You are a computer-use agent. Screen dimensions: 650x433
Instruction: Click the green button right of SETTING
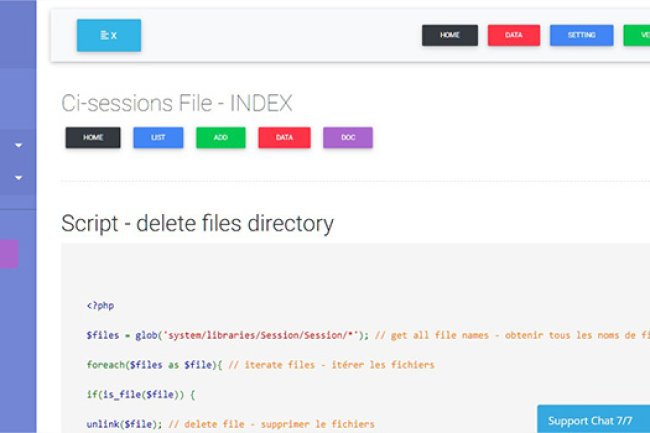pyautogui.click(x=636, y=35)
